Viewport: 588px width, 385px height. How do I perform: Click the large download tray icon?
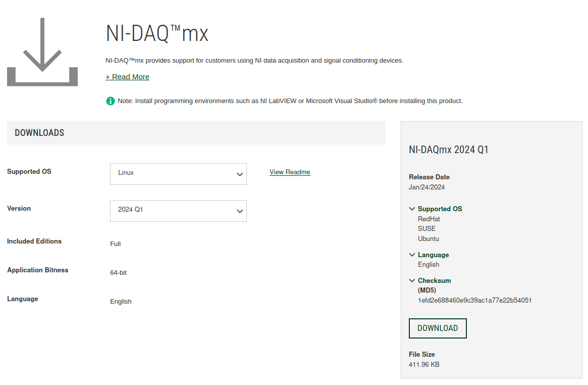(x=42, y=52)
